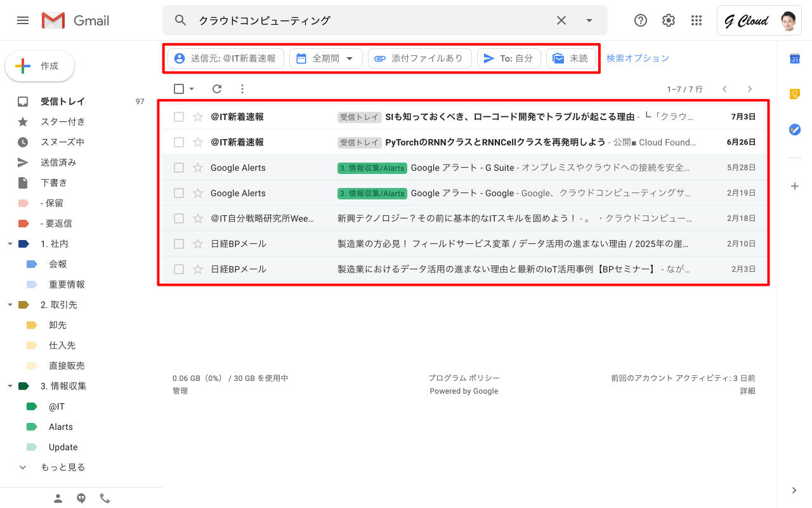Image resolution: width=812 pixels, height=508 pixels.
Task: Open the Google Tasks side panel icon
Action: (x=794, y=130)
